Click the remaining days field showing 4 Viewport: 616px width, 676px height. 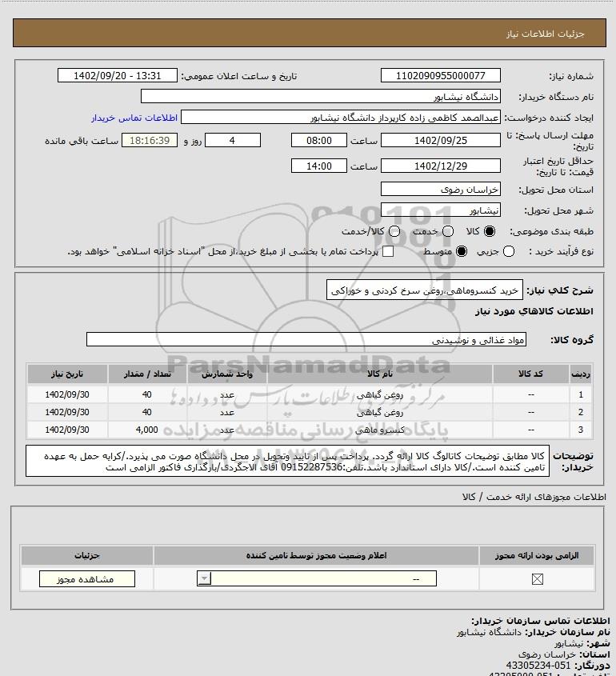tap(232, 141)
